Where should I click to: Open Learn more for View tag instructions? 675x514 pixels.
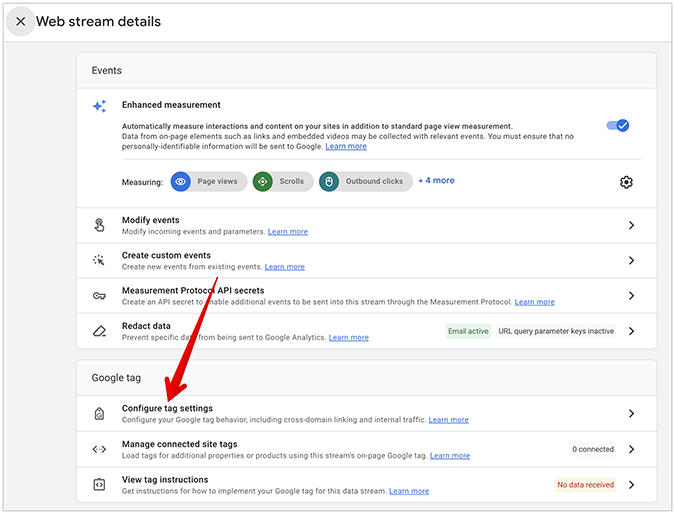point(409,491)
